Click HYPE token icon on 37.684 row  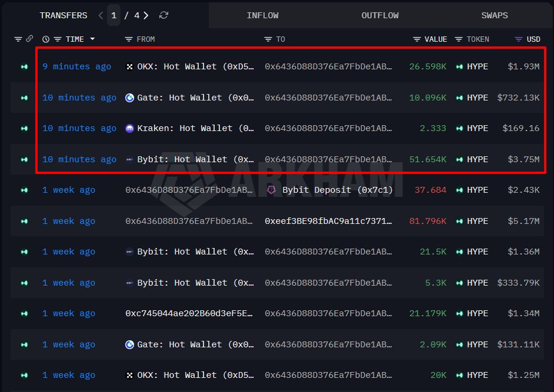(459, 190)
